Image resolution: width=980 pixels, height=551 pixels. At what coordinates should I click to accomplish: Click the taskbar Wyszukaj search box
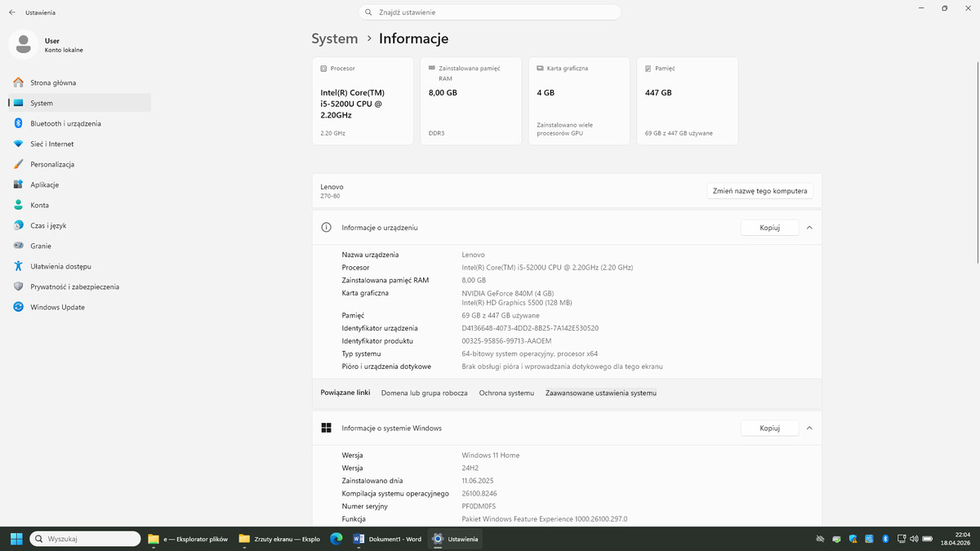[85, 539]
